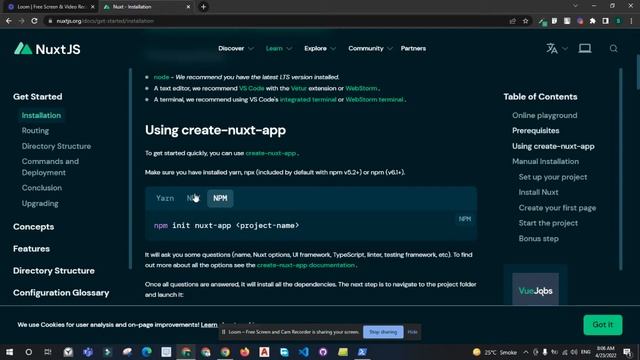640x360 pixels.
Task: Toggle the system color mode monitor icon
Action: pos(585,49)
